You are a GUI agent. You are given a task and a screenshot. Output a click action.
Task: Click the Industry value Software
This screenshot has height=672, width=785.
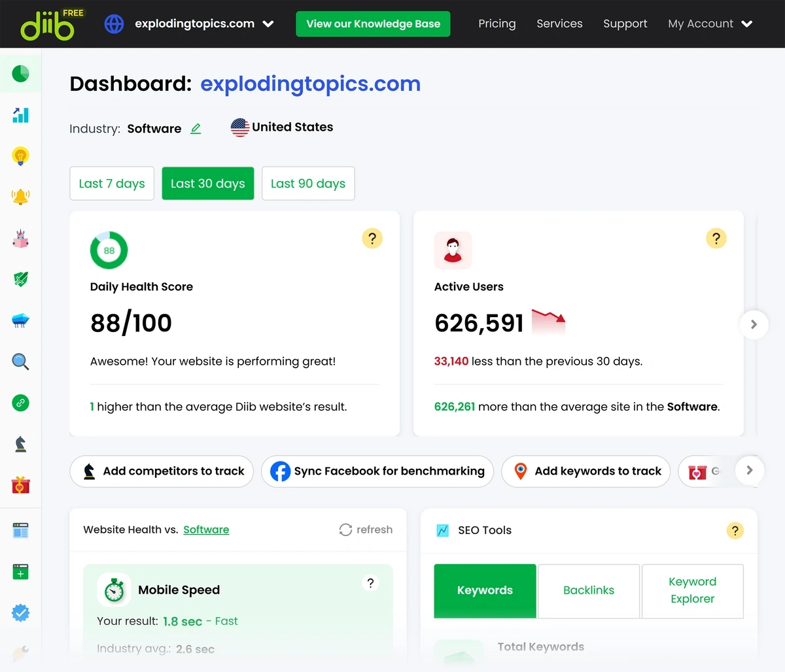coord(154,128)
